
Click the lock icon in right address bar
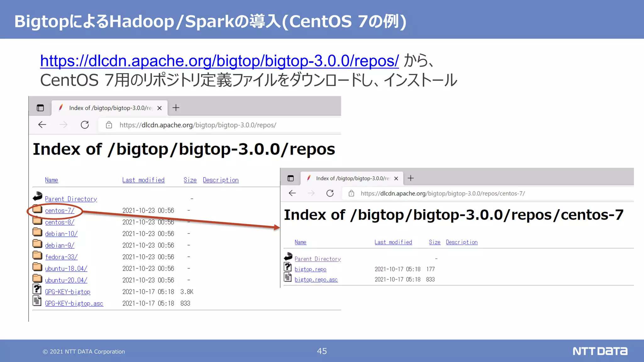pos(352,194)
